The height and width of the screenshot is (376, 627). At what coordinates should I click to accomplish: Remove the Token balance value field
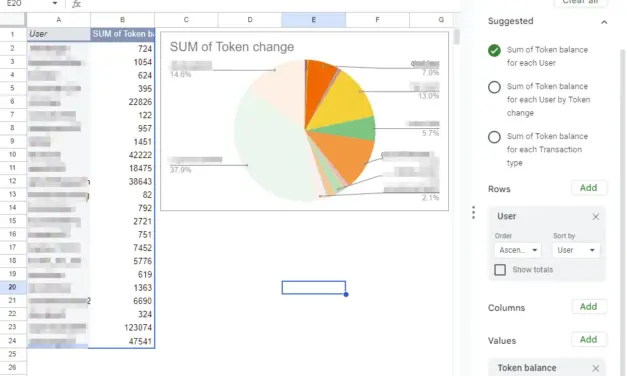tap(595, 368)
